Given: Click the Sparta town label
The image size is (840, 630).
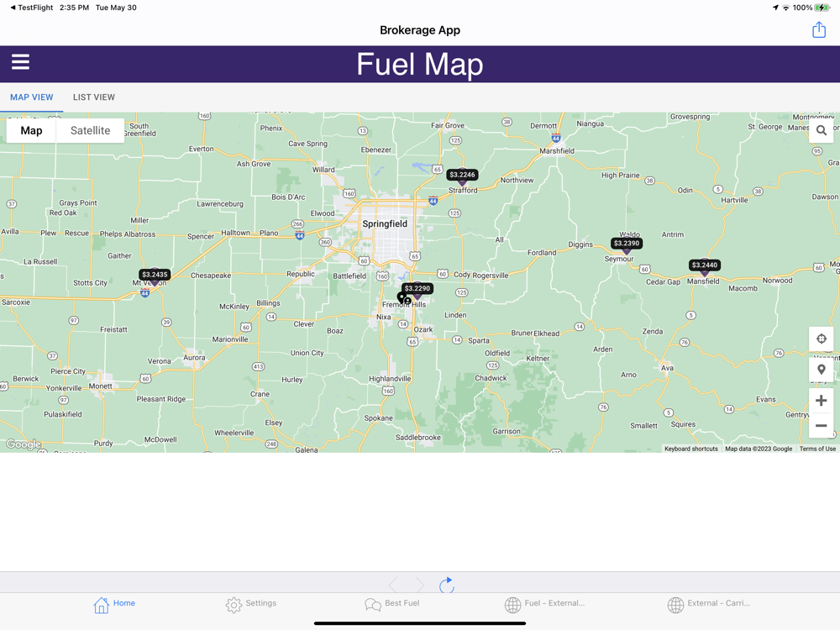Looking at the screenshot, I should tap(479, 341).
